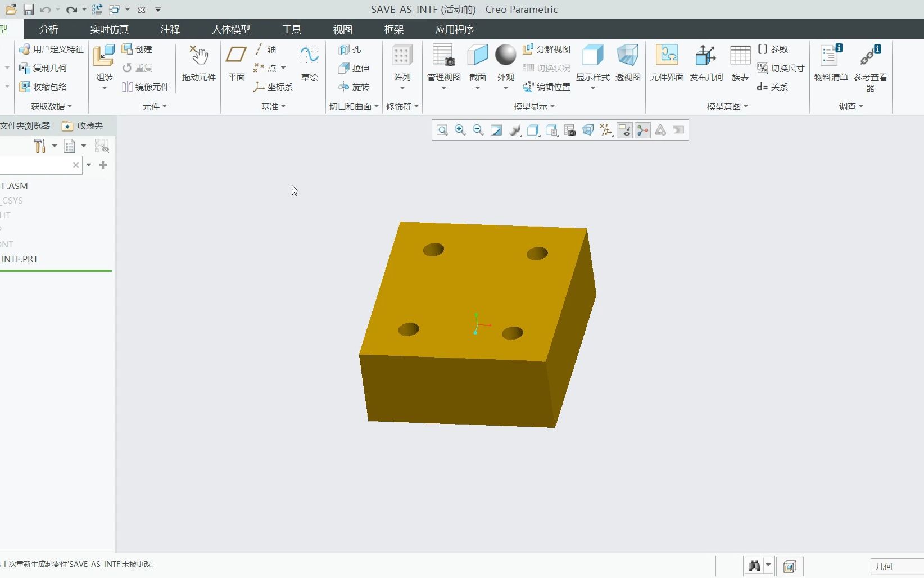
Task: Switch to the Annotate (注释) tab
Action: (x=170, y=29)
